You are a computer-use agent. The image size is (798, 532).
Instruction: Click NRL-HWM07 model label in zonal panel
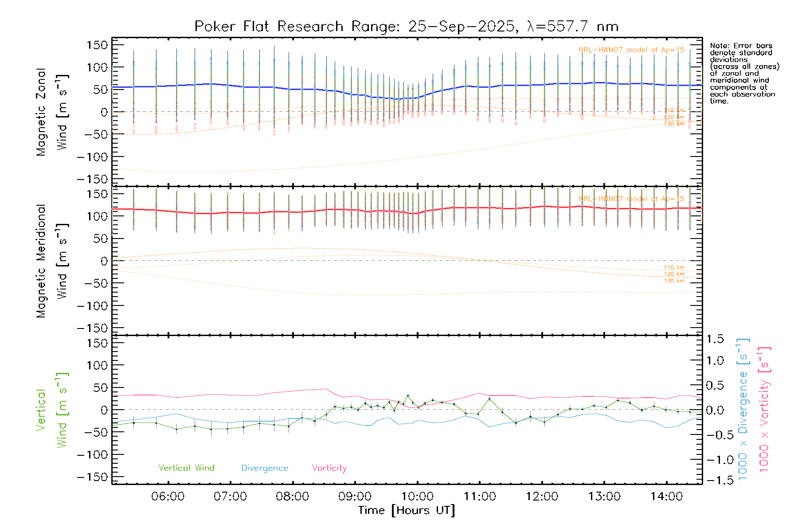tap(631, 50)
